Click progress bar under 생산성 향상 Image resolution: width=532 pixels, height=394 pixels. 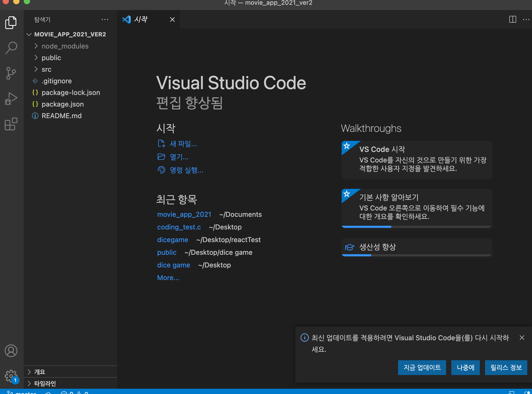coord(417,255)
